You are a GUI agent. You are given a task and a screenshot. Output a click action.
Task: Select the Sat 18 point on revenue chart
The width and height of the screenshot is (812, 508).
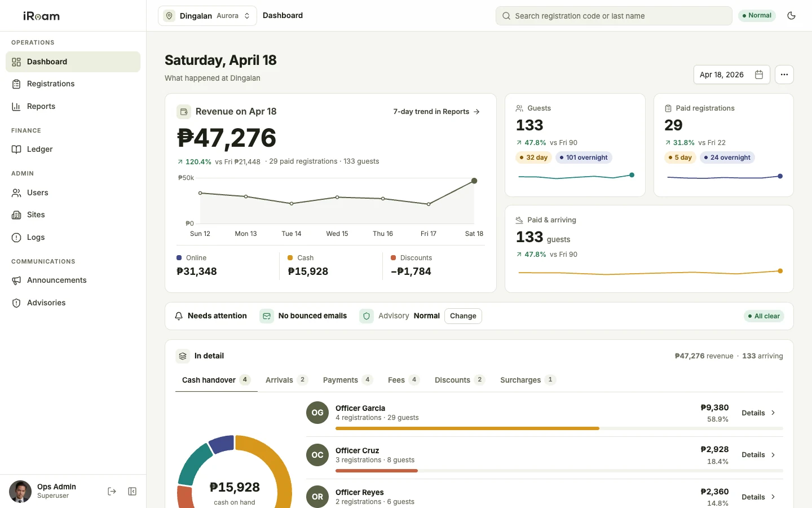(474, 181)
